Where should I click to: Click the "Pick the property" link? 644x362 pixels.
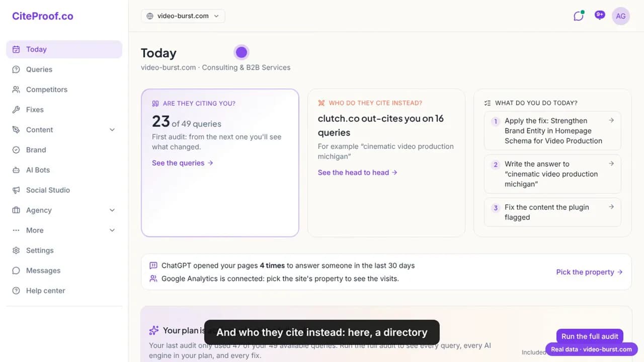pos(590,272)
